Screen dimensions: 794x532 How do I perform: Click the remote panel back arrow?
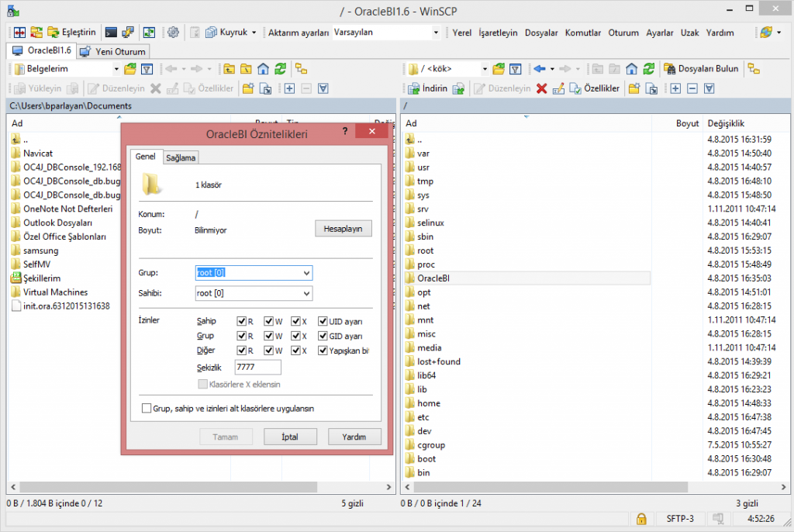[x=540, y=69]
